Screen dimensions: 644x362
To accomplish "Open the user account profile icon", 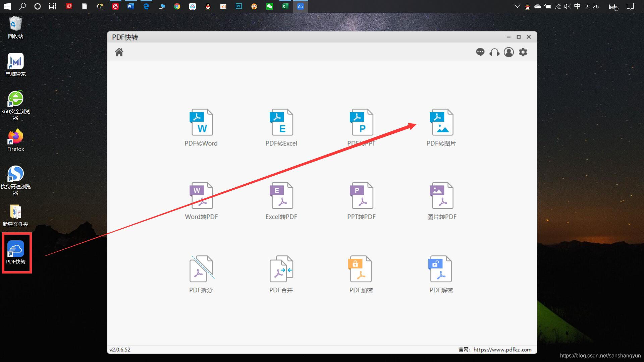I will tap(508, 52).
